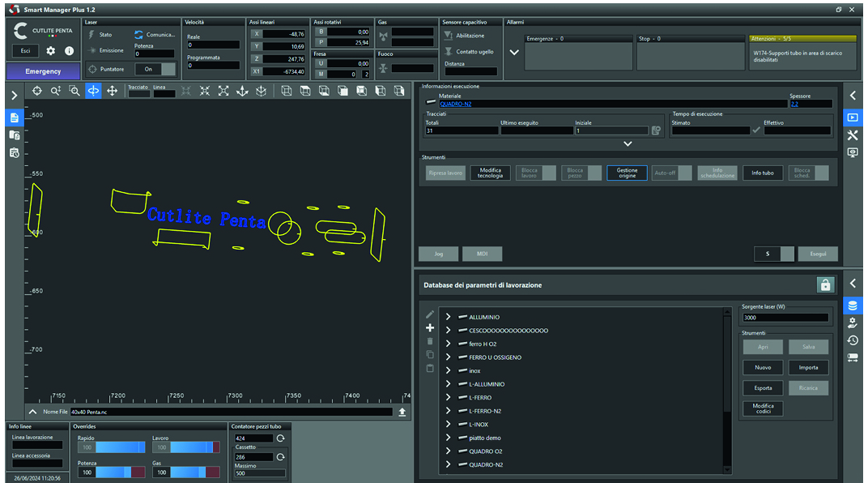Open the info circle icon
Screen dimensions: 868x483
[69, 51]
